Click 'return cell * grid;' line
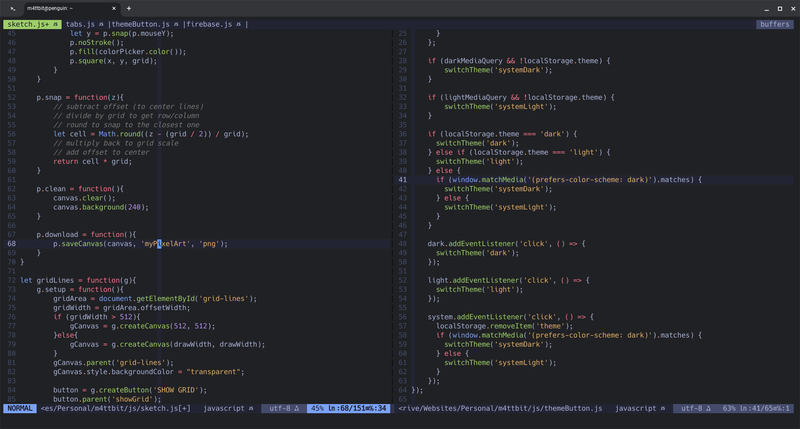This screenshot has height=429, width=800. (x=92, y=162)
